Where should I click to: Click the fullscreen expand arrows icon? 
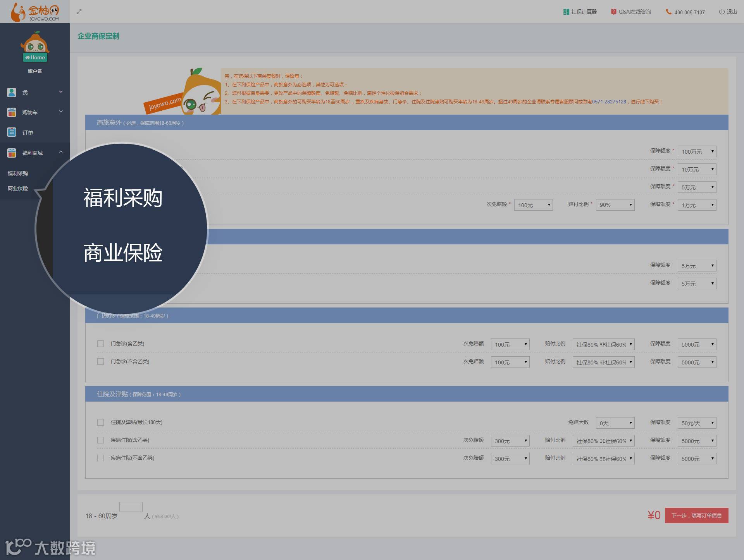(x=79, y=12)
